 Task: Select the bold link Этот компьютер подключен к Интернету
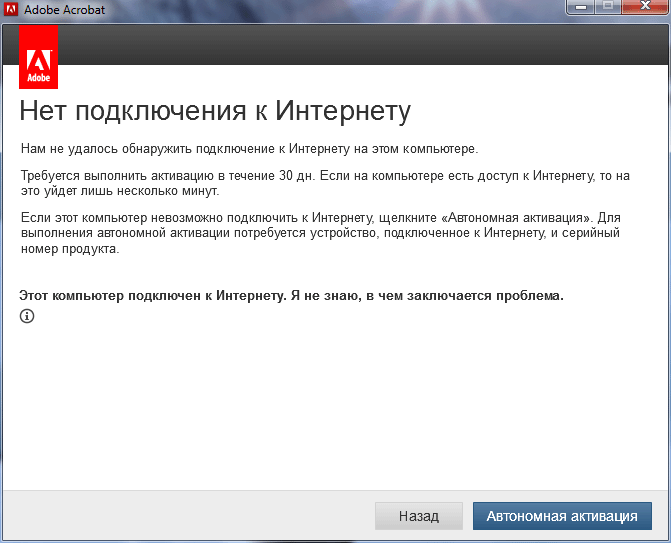(x=291, y=296)
